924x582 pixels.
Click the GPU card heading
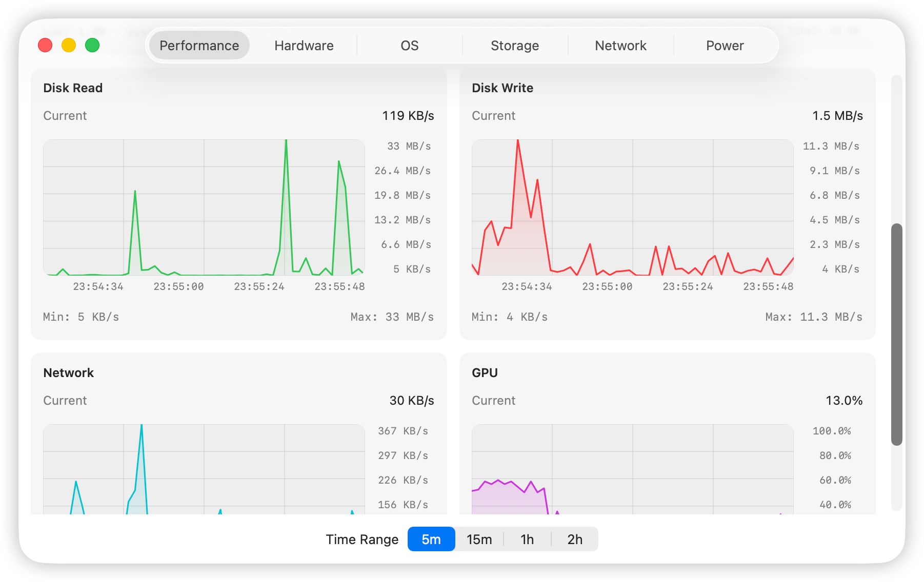(485, 373)
